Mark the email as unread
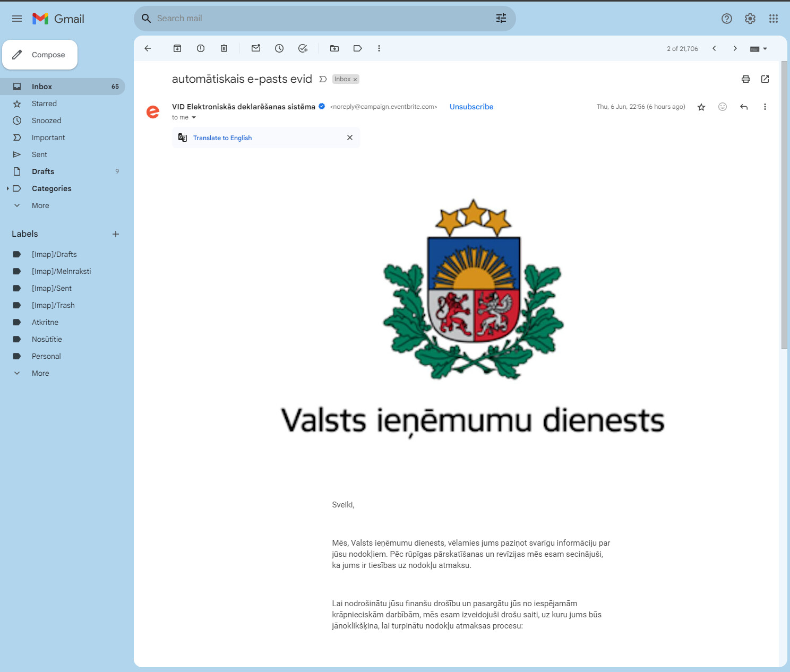Screen dimensions: 790x672 click(x=256, y=48)
